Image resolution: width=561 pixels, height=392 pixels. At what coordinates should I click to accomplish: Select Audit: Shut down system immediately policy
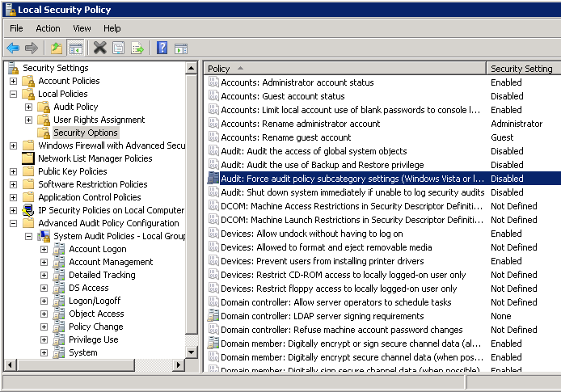(352, 192)
